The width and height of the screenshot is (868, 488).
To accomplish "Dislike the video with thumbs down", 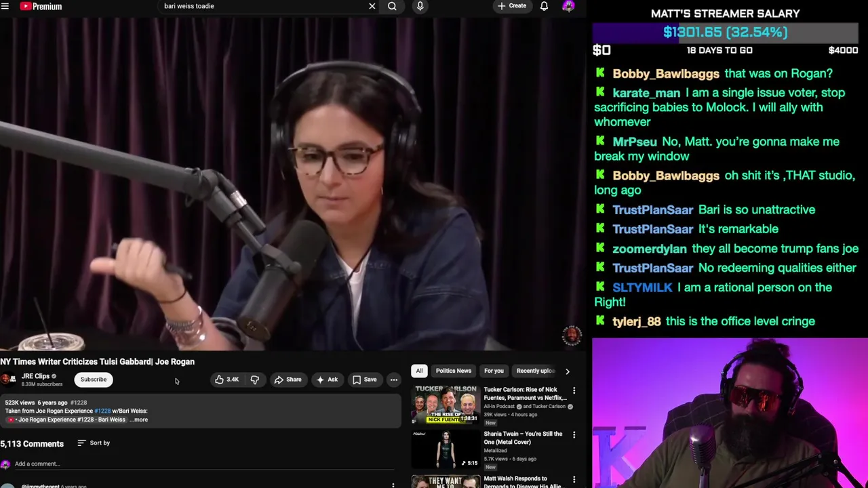I will [x=255, y=380].
